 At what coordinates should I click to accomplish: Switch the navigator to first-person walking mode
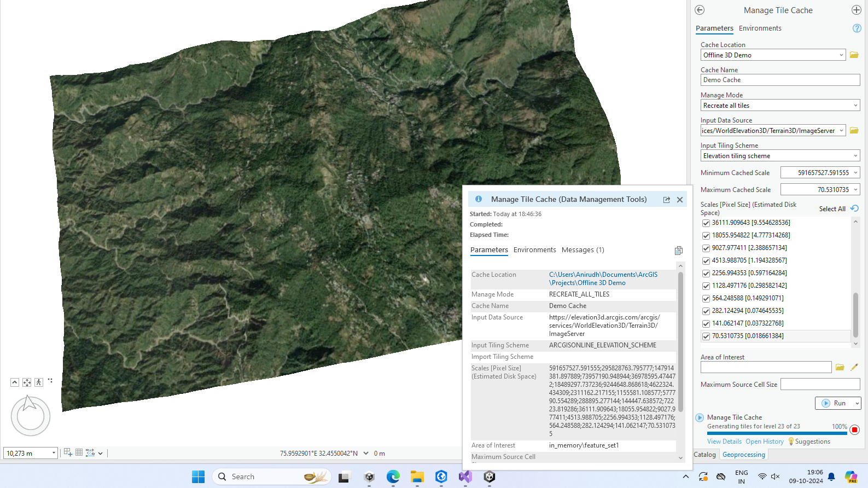[39, 382]
